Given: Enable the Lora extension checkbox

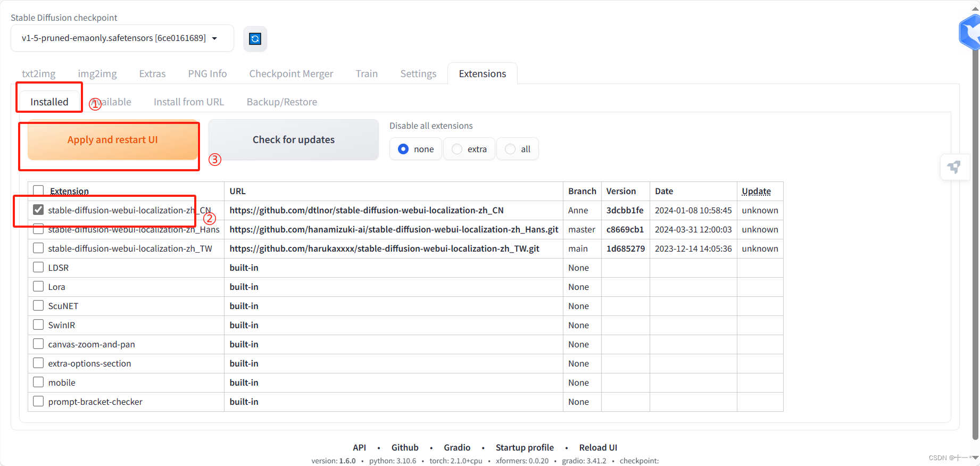Looking at the screenshot, I should point(38,286).
